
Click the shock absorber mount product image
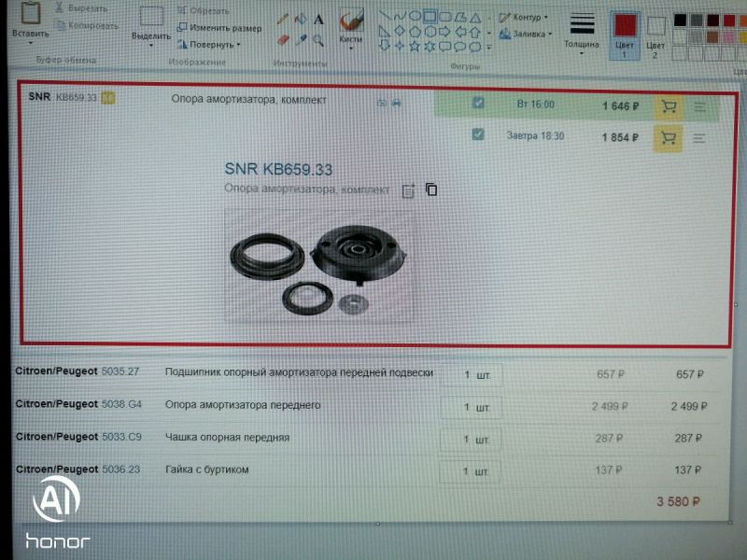point(320,268)
